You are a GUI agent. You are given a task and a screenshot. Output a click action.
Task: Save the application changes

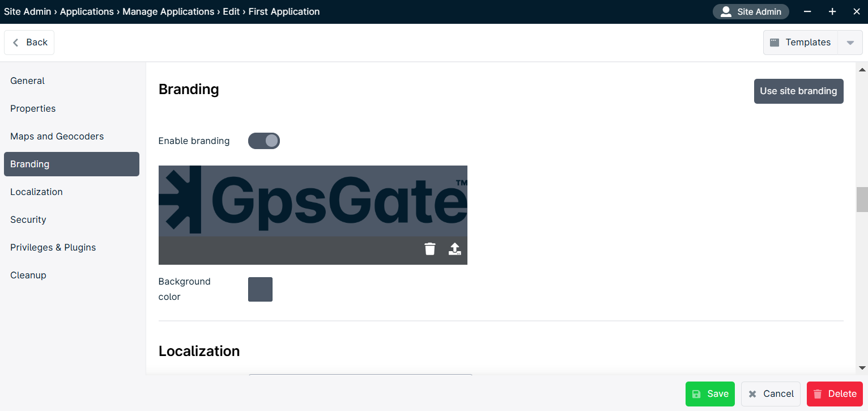coord(710,394)
